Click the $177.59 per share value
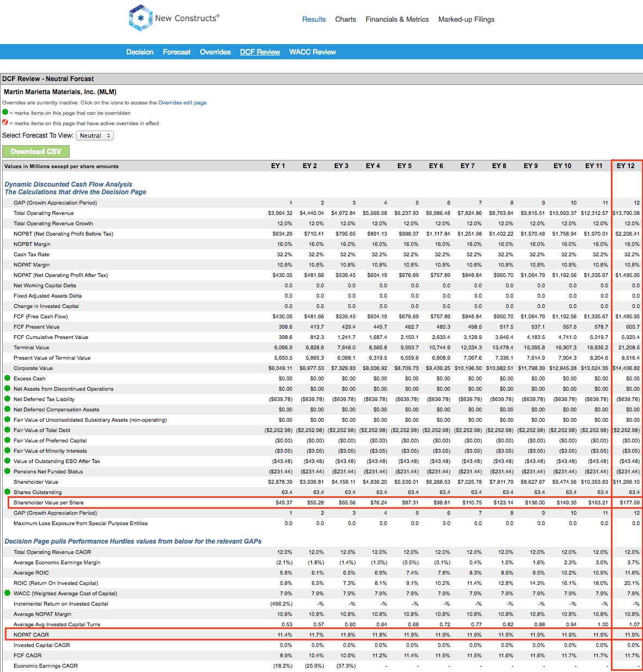Screen dimensions: 643x672 click(x=630, y=503)
